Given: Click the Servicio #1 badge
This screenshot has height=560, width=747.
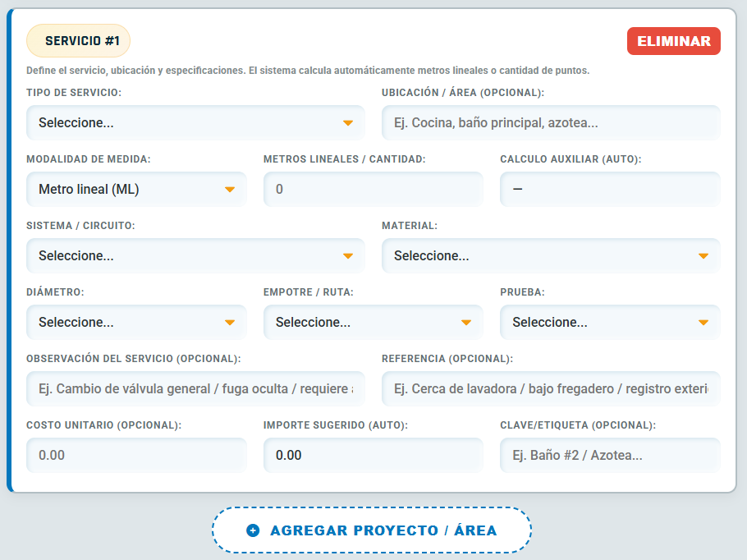Looking at the screenshot, I should click(x=78, y=39).
